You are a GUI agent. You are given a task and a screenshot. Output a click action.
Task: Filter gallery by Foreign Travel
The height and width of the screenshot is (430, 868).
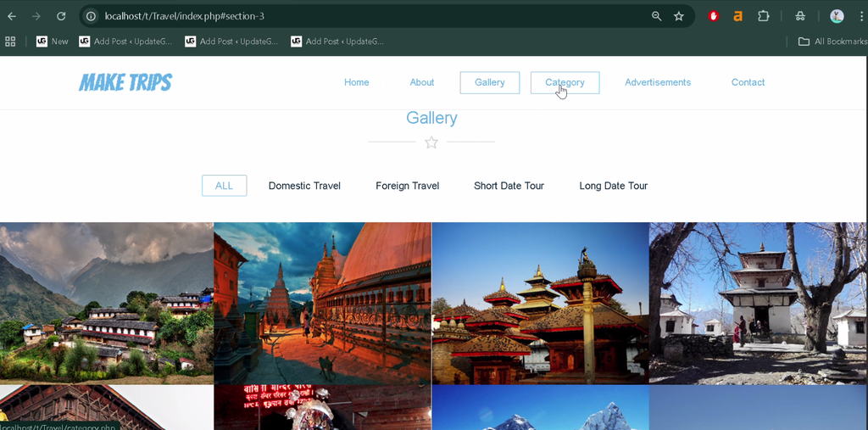coord(408,187)
